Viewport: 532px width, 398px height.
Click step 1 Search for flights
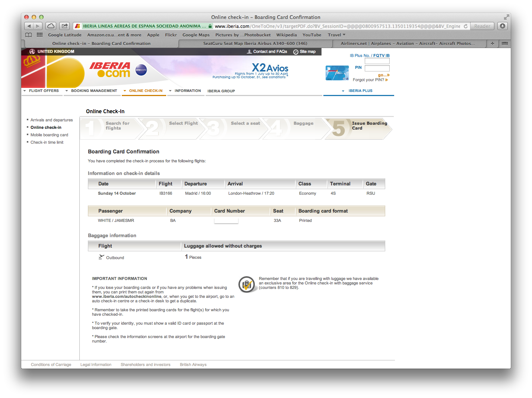click(x=112, y=128)
